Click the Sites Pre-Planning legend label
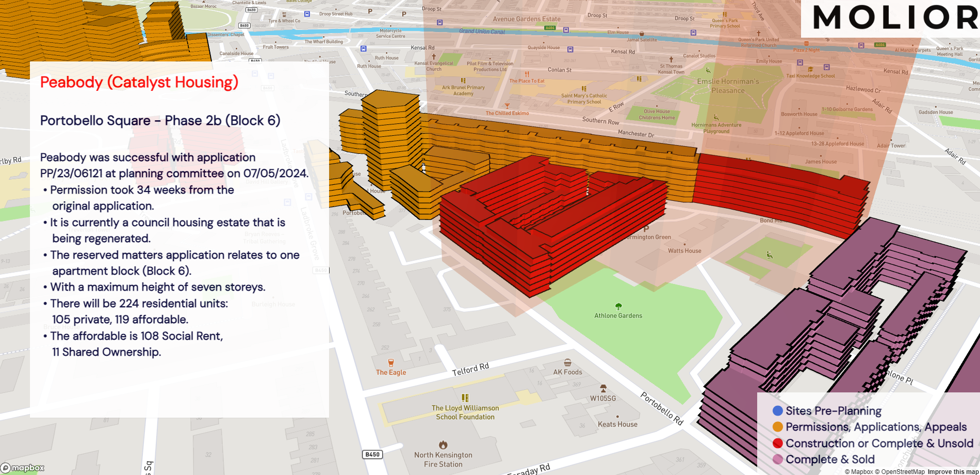Screen dimensions: 980x475 834,411
